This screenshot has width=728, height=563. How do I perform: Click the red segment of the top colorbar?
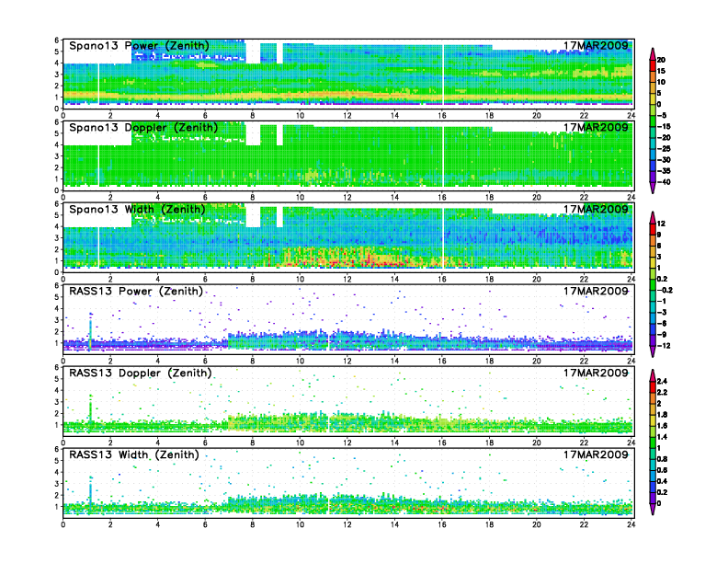[653, 65]
